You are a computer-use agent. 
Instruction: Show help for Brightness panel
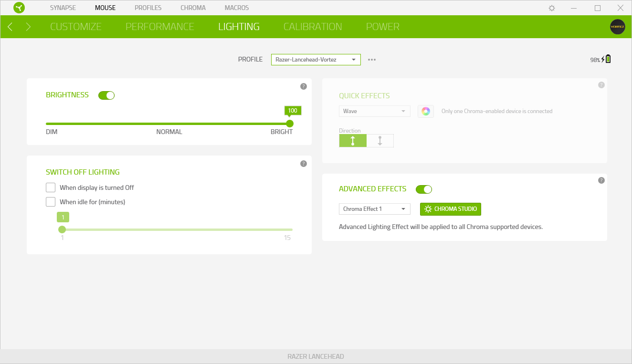click(x=303, y=86)
